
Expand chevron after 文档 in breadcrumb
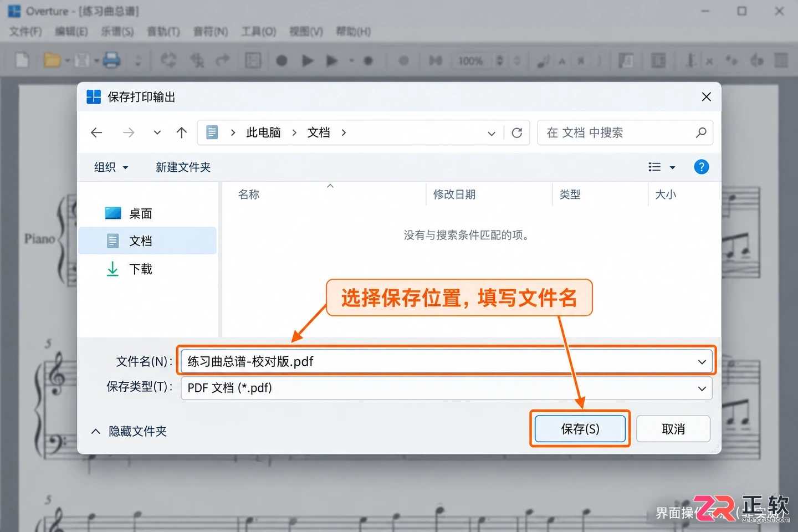(344, 132)
